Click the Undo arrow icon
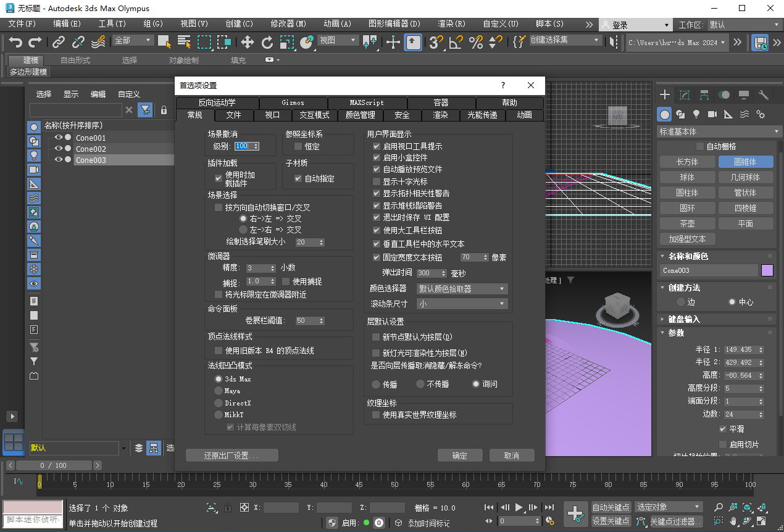 click(x=15, y=42)
